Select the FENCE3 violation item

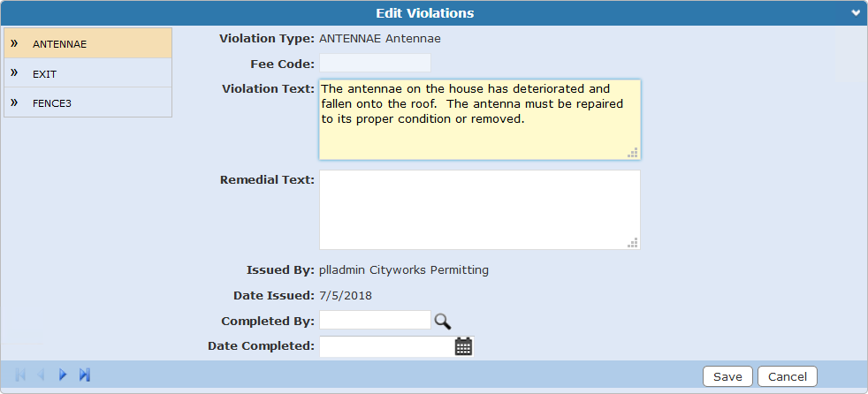coord(52,102)
